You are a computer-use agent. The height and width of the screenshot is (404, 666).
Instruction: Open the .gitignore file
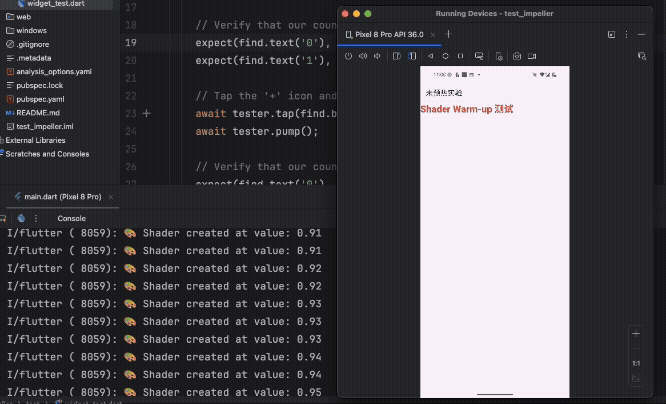[28, 44]
